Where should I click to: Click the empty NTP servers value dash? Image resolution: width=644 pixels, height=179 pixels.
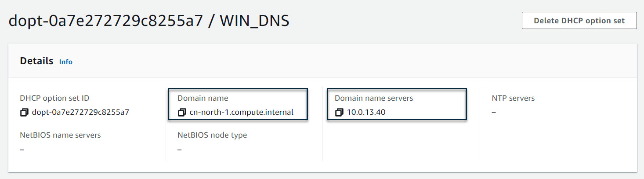(x=494, y=113)
